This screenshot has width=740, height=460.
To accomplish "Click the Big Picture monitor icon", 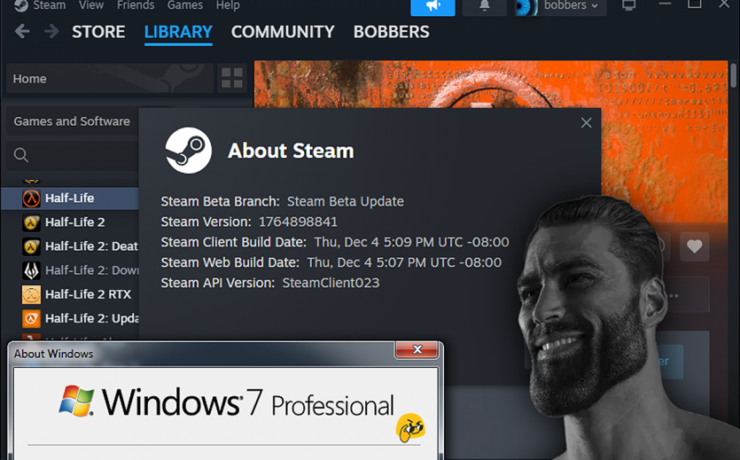I will coord(629,6).
